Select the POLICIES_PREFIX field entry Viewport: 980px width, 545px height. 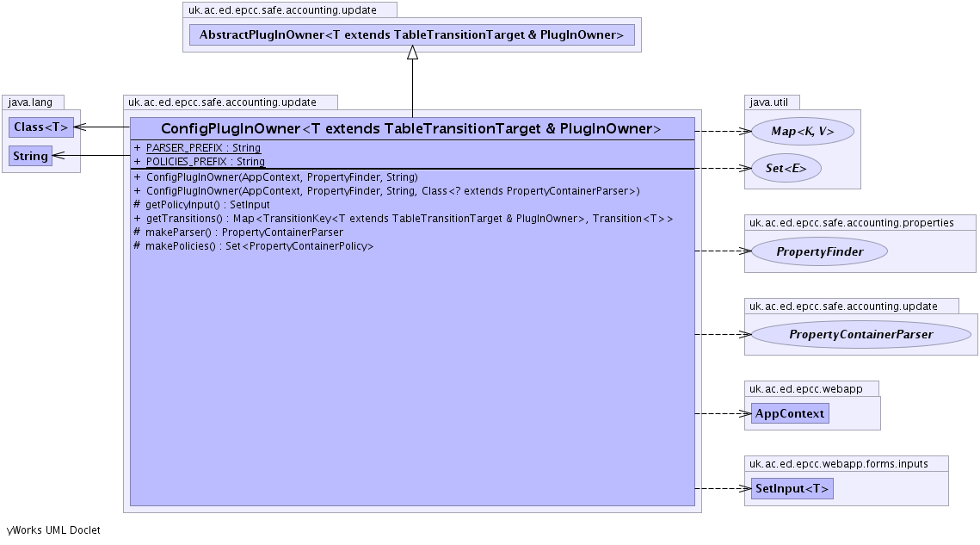click(x=205, y=162)
